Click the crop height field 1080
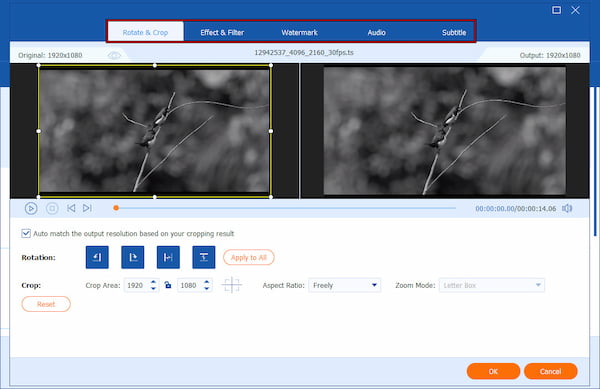 pos(190,285)
